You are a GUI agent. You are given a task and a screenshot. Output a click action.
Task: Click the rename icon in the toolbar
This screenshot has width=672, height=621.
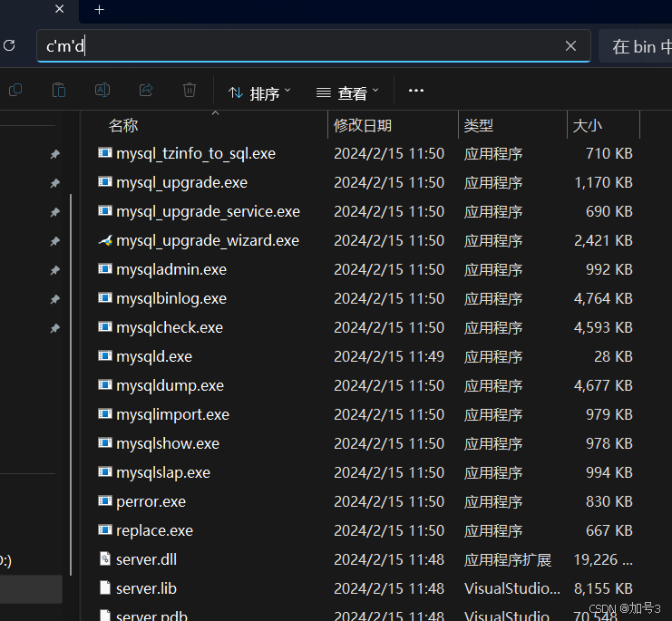pyautogui.click(x=102, y=90)
